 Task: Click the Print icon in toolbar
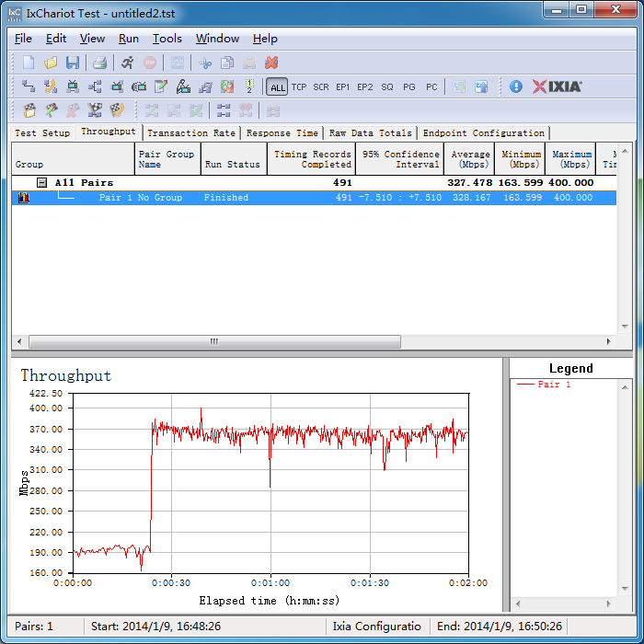coord(99,63)
